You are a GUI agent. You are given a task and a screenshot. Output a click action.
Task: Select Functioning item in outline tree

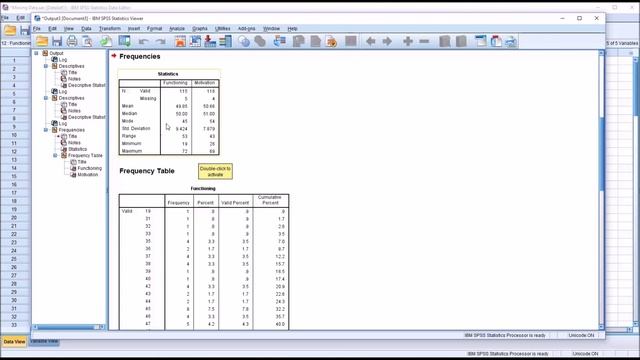pyautogui.click(x=89, y=168)
